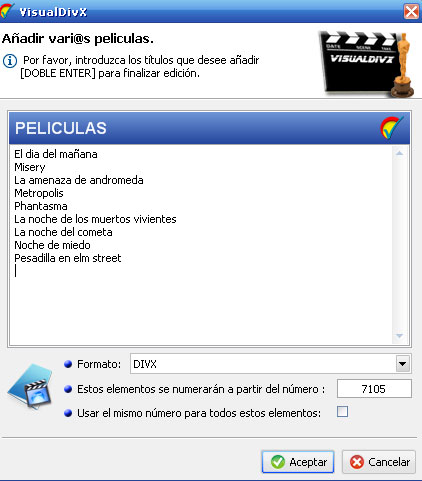Select the line "La amenaza de andromeda"
The height and width of the screenshot is (481, 422).
tap(79, 180)
